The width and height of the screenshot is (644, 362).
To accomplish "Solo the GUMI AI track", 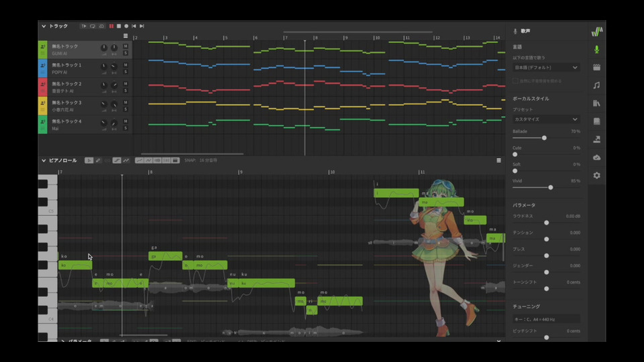I will [x=125, y=53].
